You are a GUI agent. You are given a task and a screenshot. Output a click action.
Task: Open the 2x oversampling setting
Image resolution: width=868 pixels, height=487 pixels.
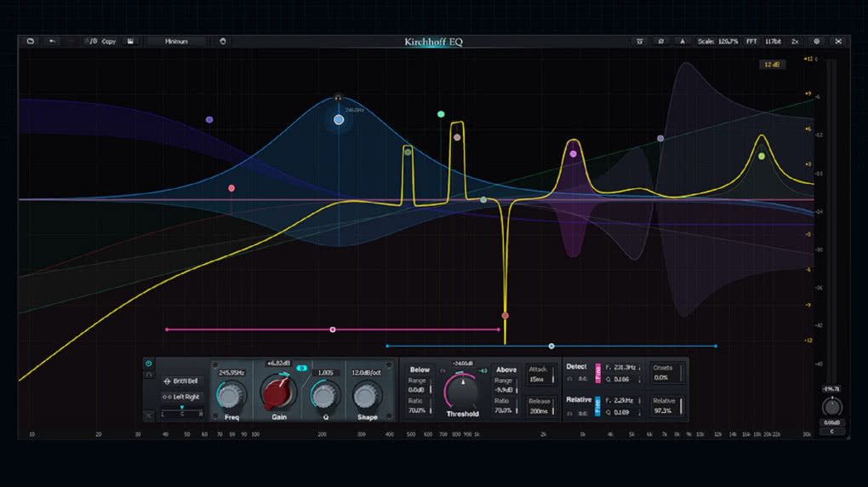pos(795,42)
